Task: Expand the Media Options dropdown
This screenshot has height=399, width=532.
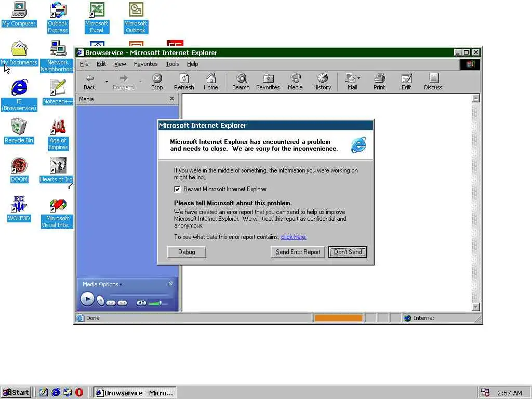Action: (102, 284)
